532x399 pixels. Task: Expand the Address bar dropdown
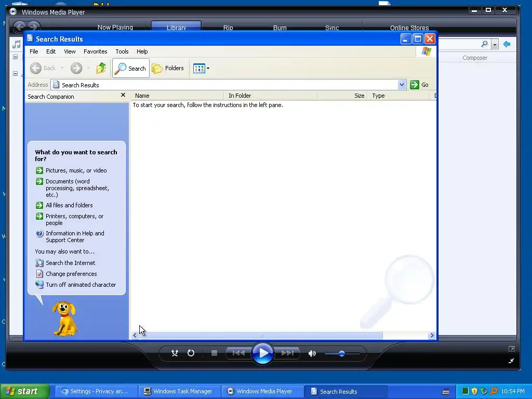pyautogui.click(x=402, y=85)
